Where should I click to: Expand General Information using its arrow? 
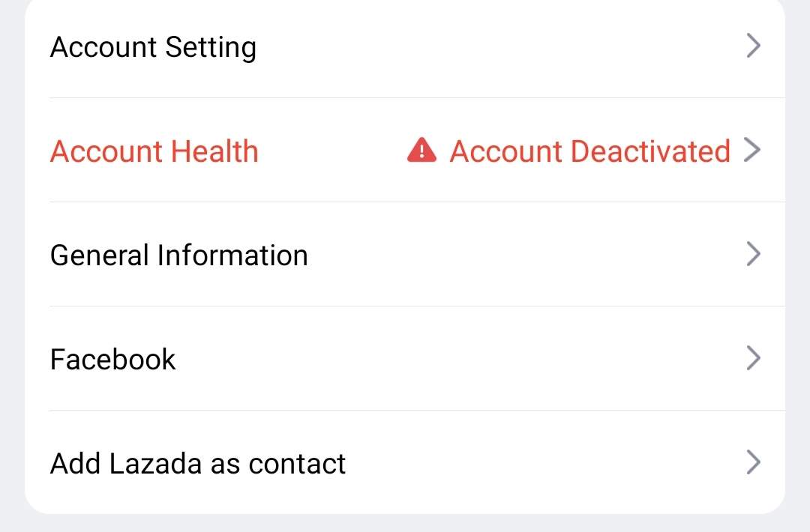coord(753,254)
